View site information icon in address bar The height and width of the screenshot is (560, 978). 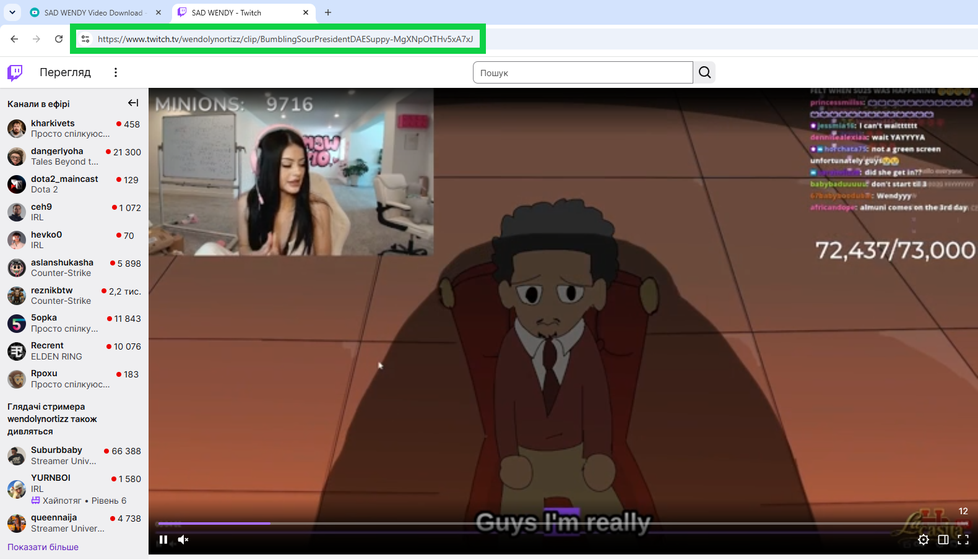[x=85, y=39]
